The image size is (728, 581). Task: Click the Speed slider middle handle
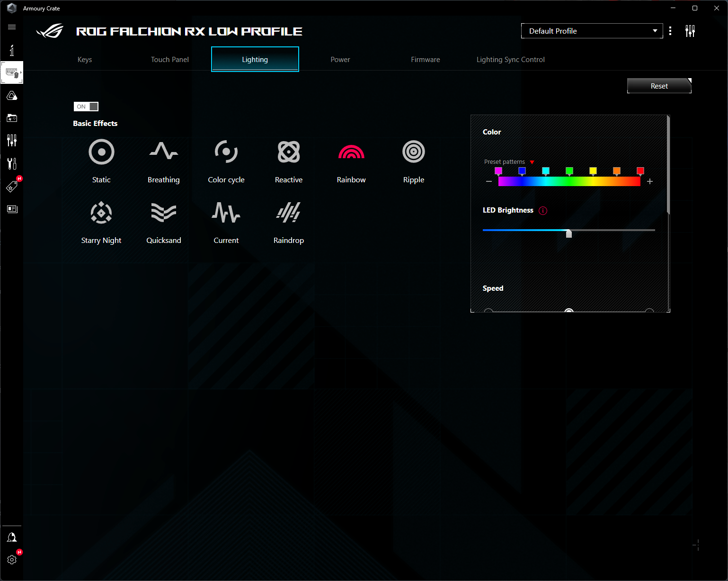[x=569, y=311]
